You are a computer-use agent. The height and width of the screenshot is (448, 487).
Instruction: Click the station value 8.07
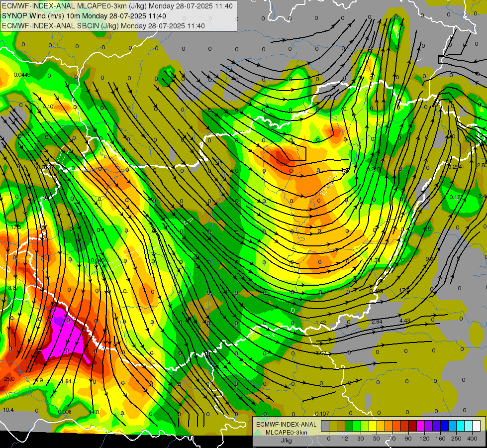(321, 353)
